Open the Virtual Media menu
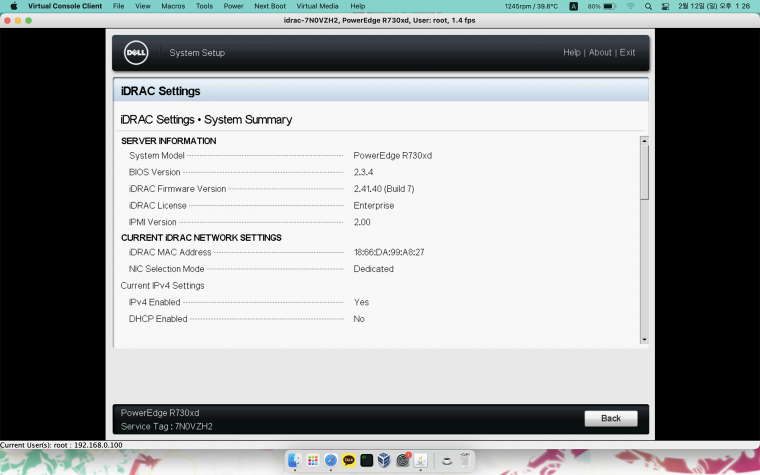Viewport: 760px width, 475px height. pyautogui.click(x=317, y=6)
